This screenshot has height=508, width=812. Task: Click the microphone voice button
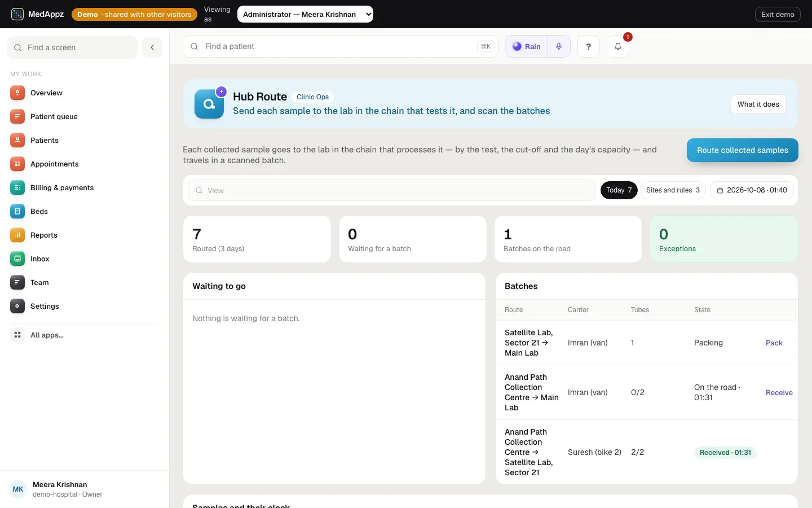pyautogui.click(x=559, y=46)
